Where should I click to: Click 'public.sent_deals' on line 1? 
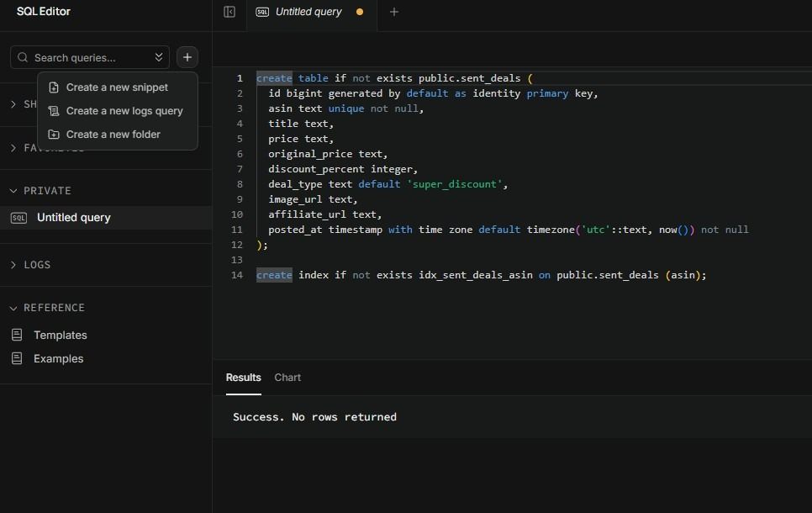[x=469, y=78]
